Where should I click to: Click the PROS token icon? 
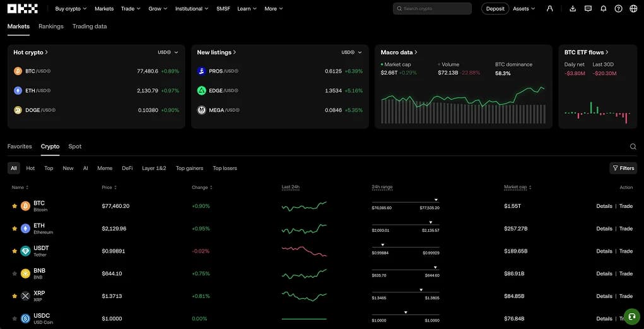(x=202, y=71)
